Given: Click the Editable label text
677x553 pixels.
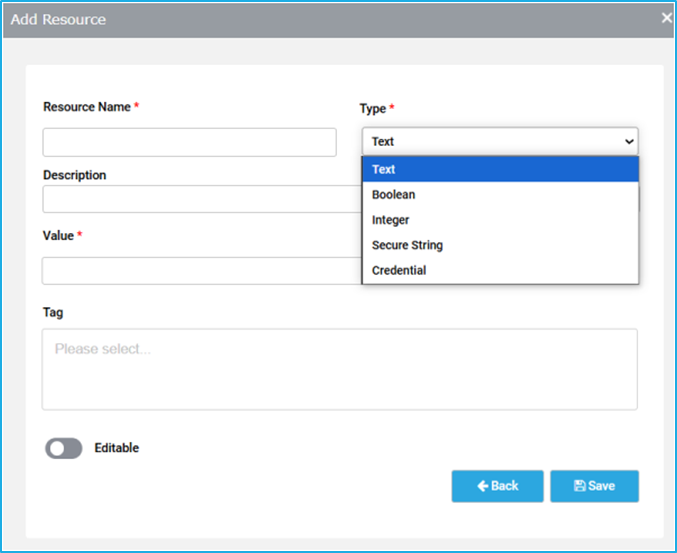Looking at the screenshot, I should [x=117, y=448].
